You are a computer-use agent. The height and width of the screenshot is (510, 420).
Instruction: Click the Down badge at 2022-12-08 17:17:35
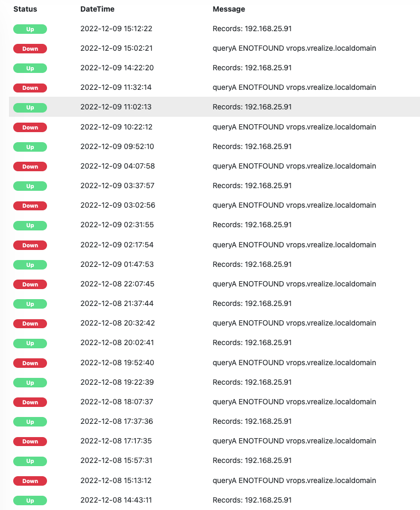click(x=30, y=441)
